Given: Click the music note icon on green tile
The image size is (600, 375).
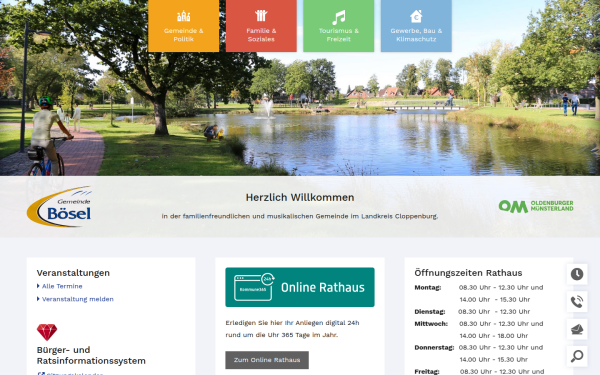Looking at the screenshot, I should coord(339,17).
